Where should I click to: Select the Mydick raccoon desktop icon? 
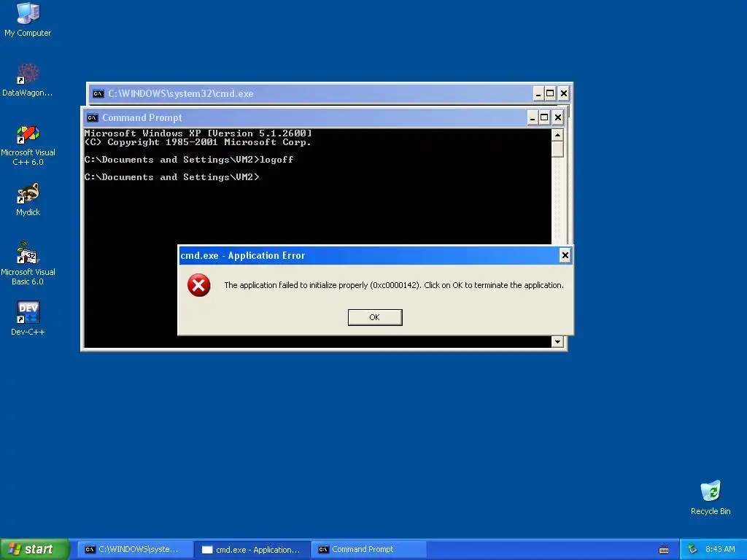28,200
